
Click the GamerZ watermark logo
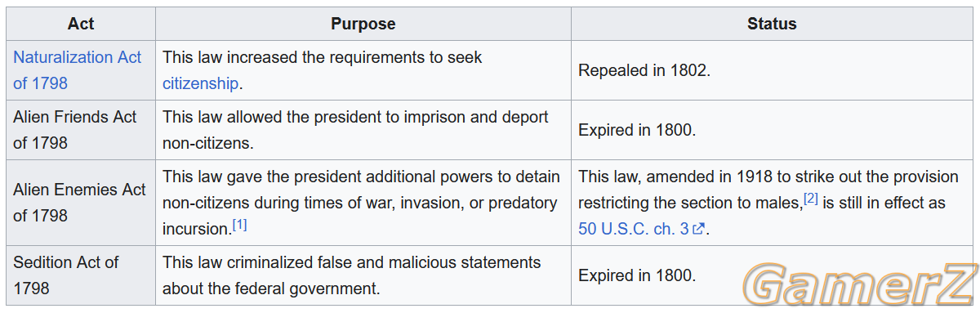click(860, 284)
